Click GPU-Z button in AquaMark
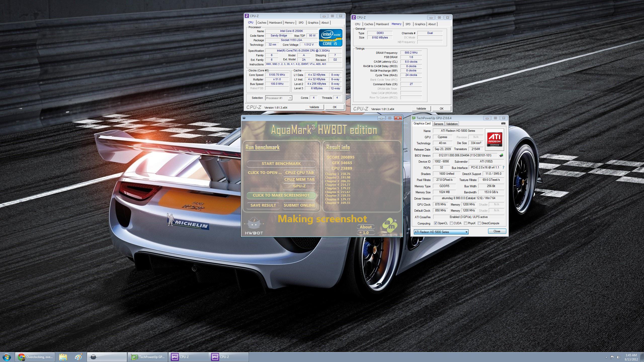 (x=299, y=186)
